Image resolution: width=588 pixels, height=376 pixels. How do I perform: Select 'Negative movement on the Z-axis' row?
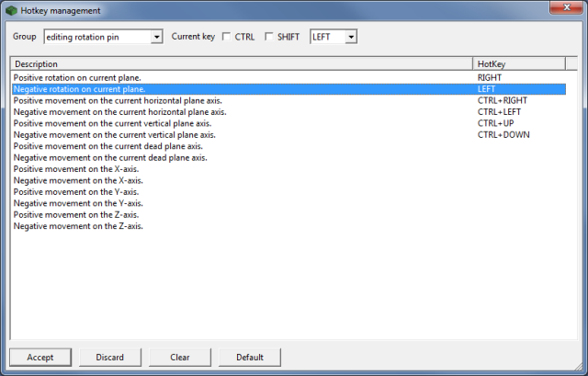(x=78, y=226)
